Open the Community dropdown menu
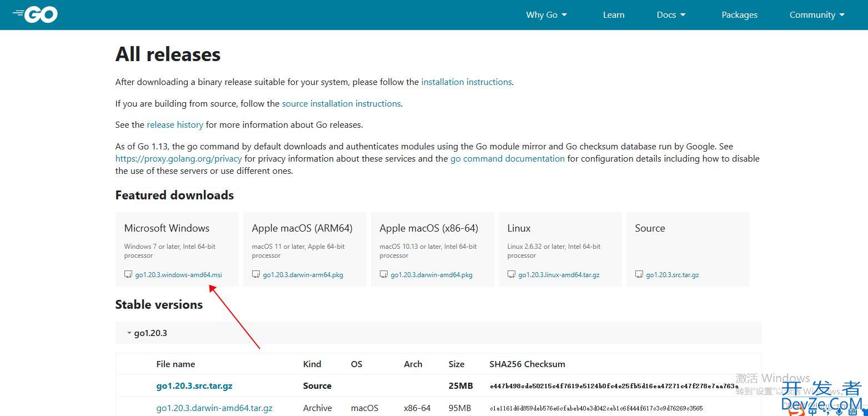This screenshot has height=416, width=868. coord(817,15)
